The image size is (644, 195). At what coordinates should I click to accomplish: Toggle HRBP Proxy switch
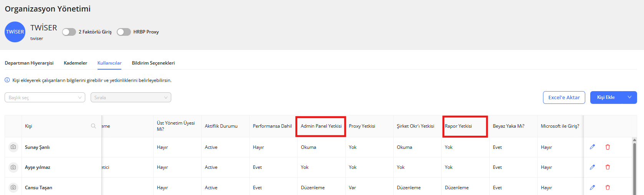124,32
